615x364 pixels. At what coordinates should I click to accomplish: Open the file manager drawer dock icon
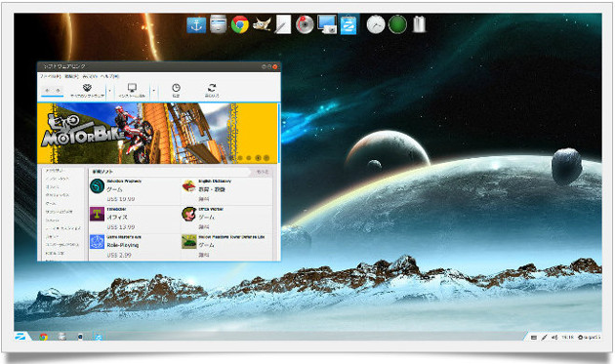pos(218,24)
